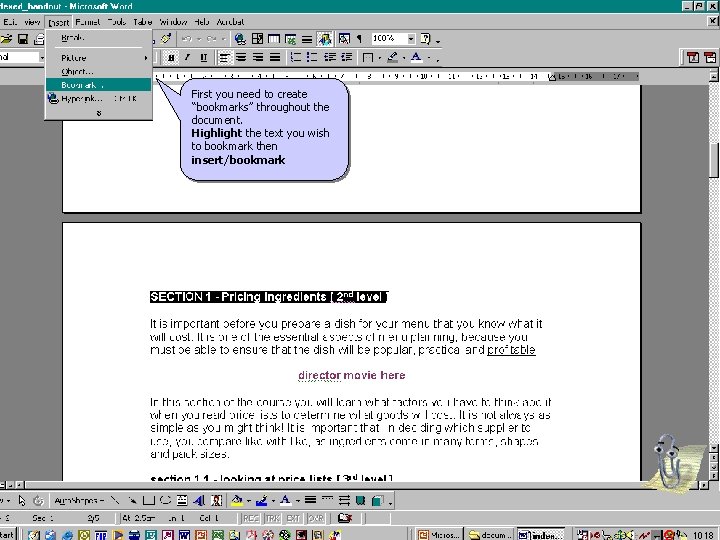Set Justify paragraph alignment

coord(275,57)
